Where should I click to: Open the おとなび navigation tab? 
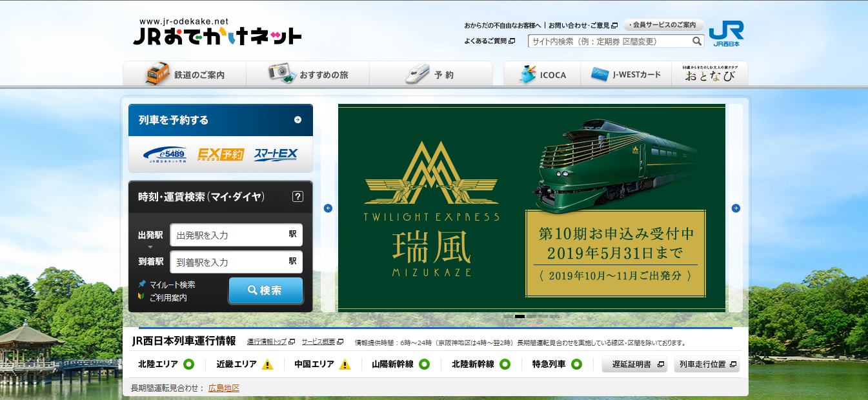tap(710, 74)
